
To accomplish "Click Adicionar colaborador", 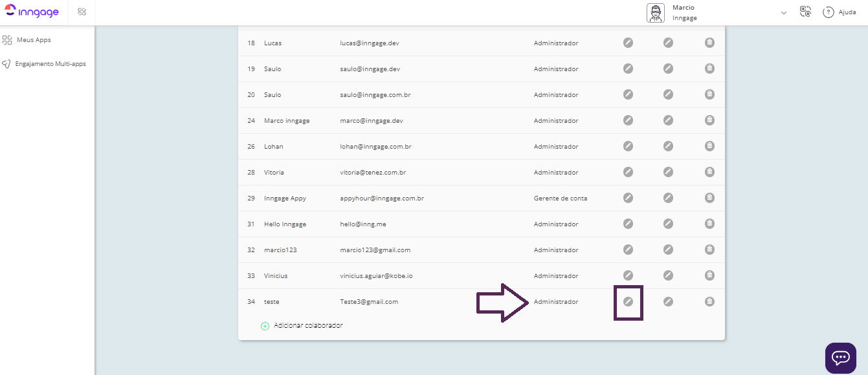I will point(307,326).
